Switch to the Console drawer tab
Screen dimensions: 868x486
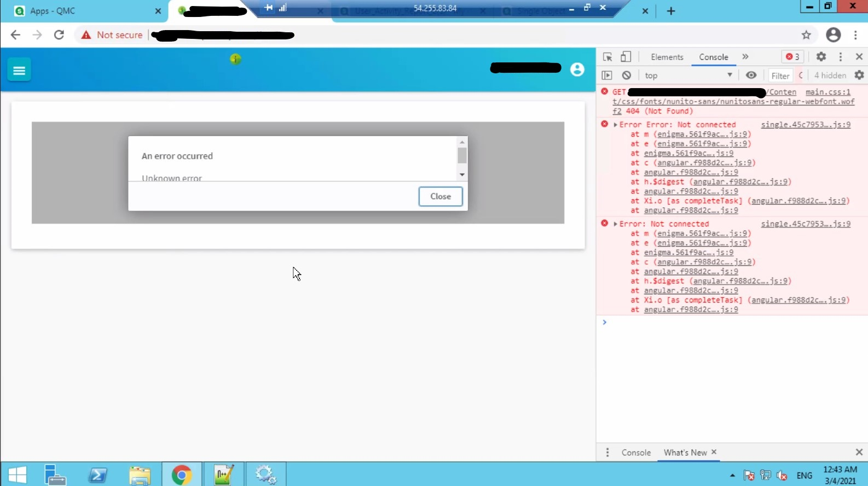click(636, 453)
